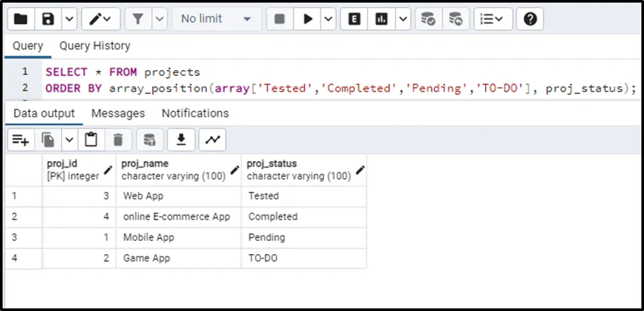644x311 pixels.
Task: Click the Open File folder icon
Action: point(21,19)
